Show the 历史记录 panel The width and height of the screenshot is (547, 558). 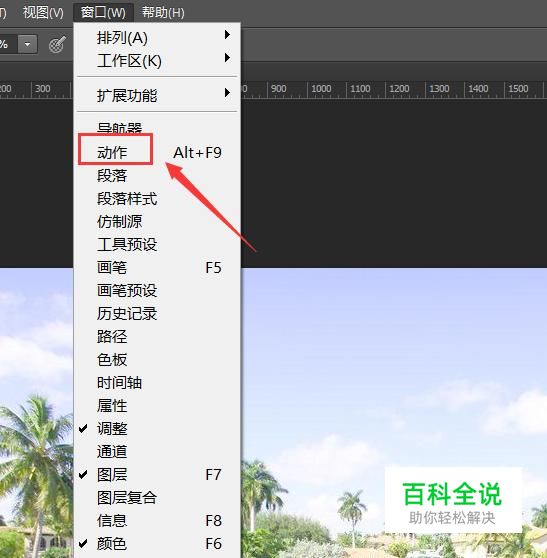coord(157,314)
